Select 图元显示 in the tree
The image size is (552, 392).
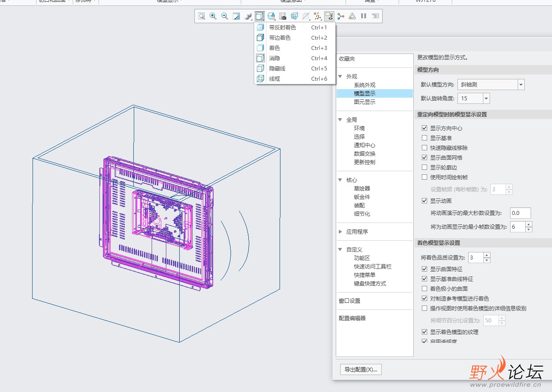[365, 102]
